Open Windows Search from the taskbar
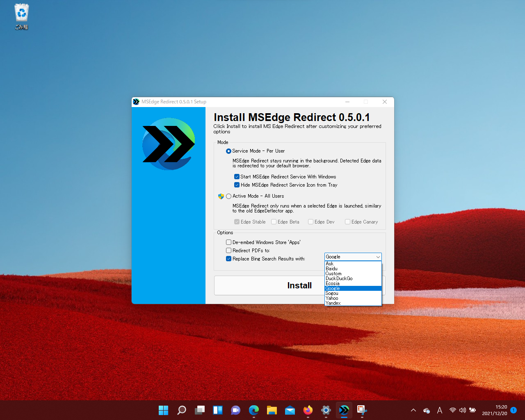This screenshot has width=525, height=420. 181,410
